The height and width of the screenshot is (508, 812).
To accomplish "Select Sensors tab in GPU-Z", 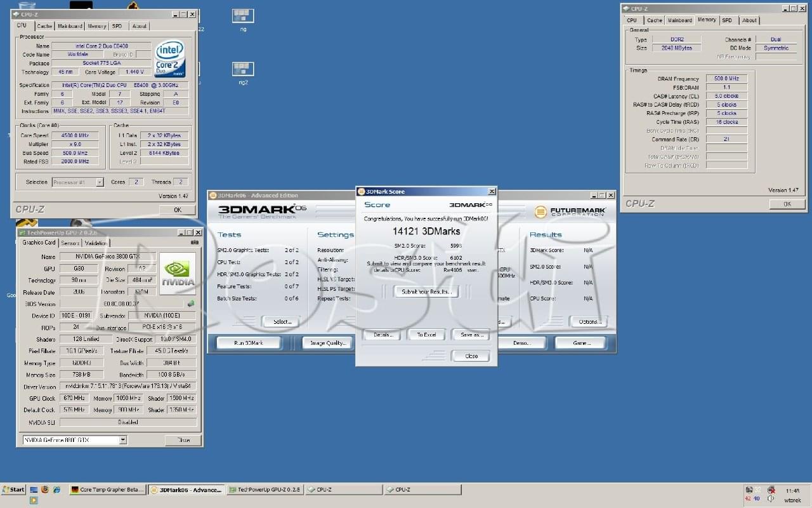I will 70,243.
